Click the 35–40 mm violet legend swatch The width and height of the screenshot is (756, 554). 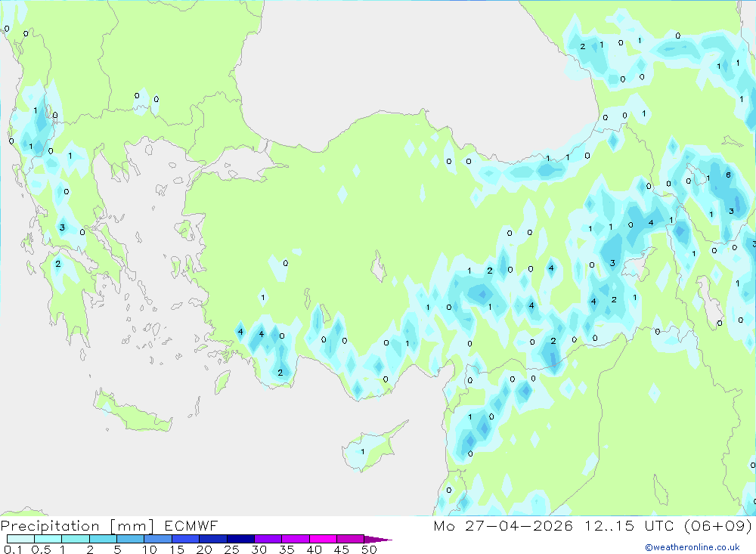[296, 539]
